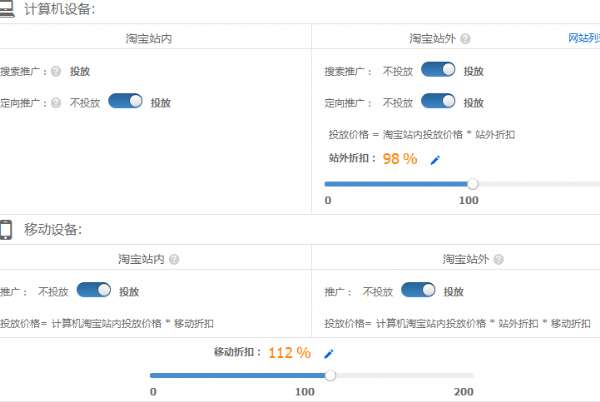Toggle 推广 switch under mobile 淘宝站内
600x402 pixels.
[x=93, y=290]
